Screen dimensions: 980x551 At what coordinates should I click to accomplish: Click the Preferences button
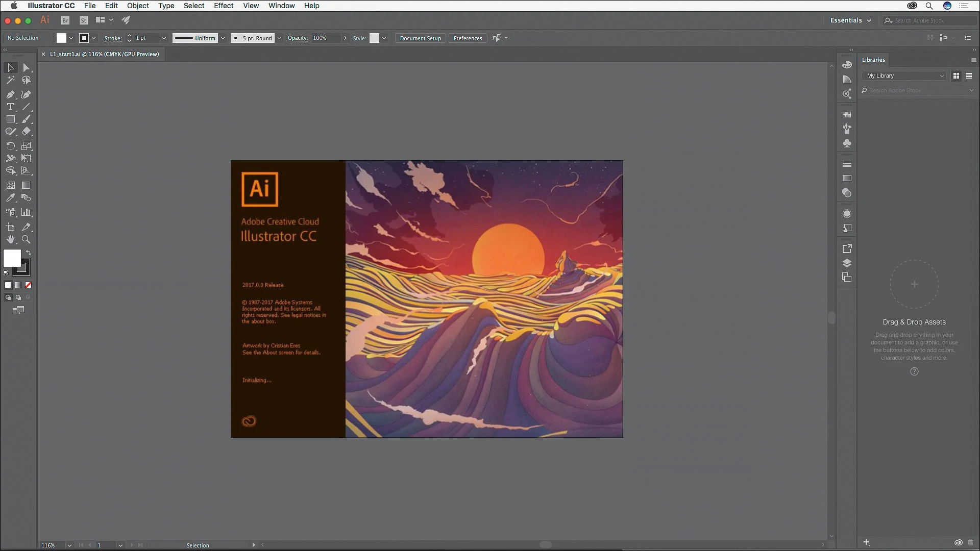(x=467, y=38)
